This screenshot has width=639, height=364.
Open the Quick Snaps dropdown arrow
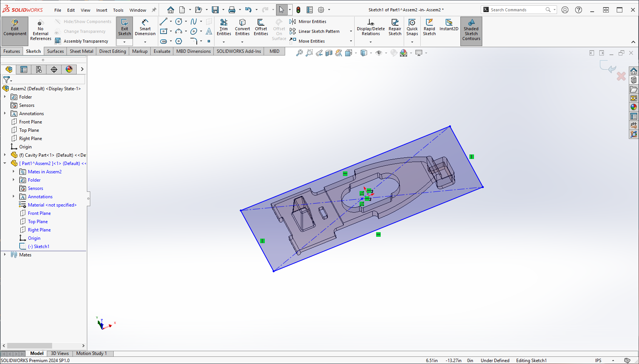point(412,42)
